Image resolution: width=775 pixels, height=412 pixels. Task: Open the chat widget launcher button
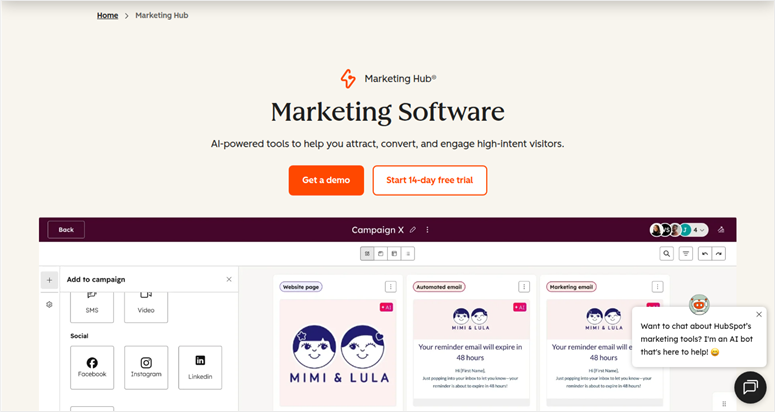click(x=750, y=387)
